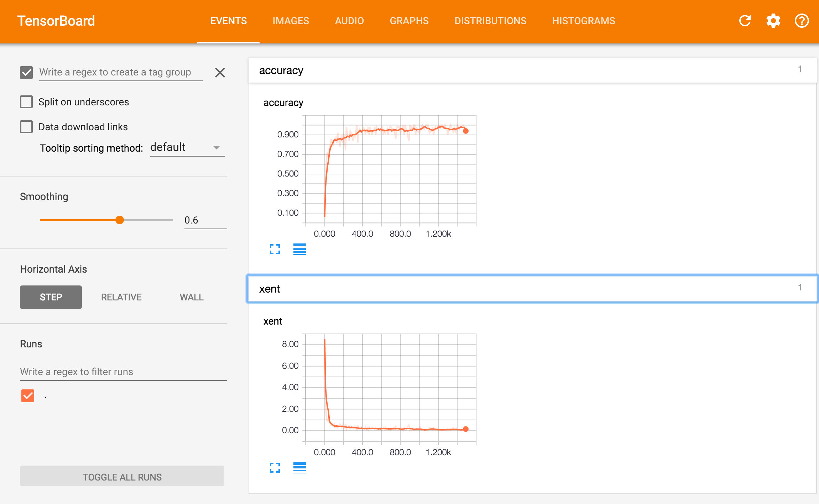Click the Smoothing slider handle

tap(120, 220)
